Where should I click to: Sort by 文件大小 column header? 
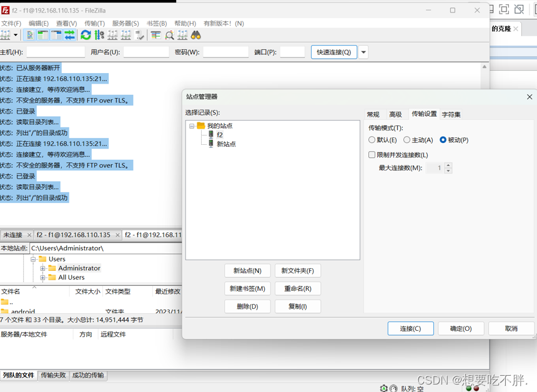tap(86, 292)
